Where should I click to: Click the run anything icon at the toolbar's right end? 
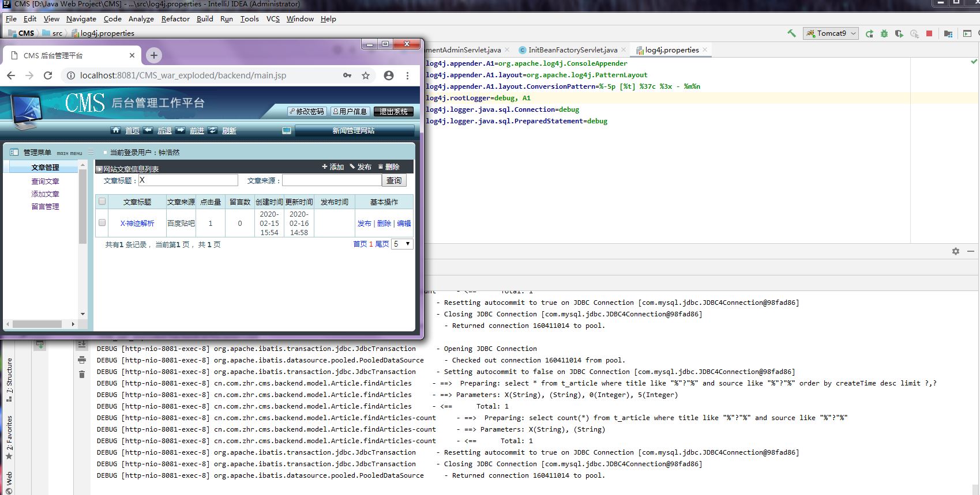(x=967, y=33)
